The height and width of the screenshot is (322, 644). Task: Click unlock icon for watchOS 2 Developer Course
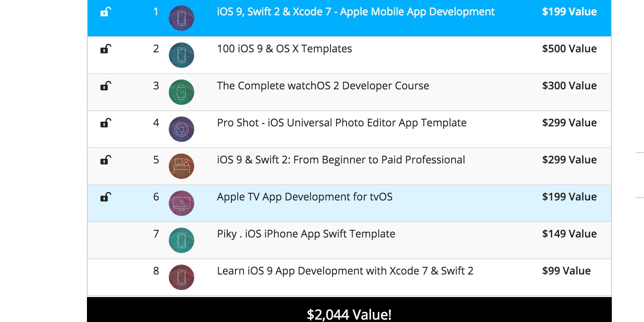105,86
